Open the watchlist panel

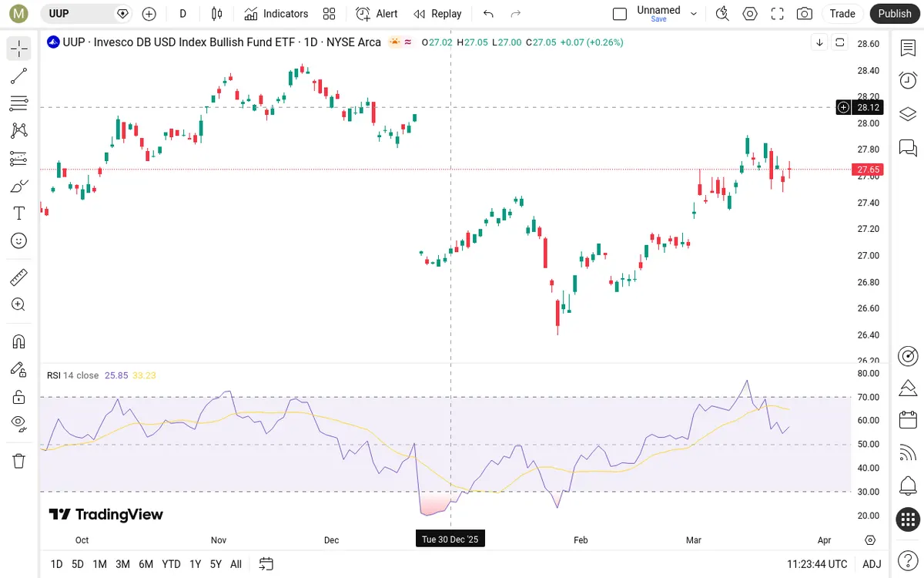click(x=908, y=49)
